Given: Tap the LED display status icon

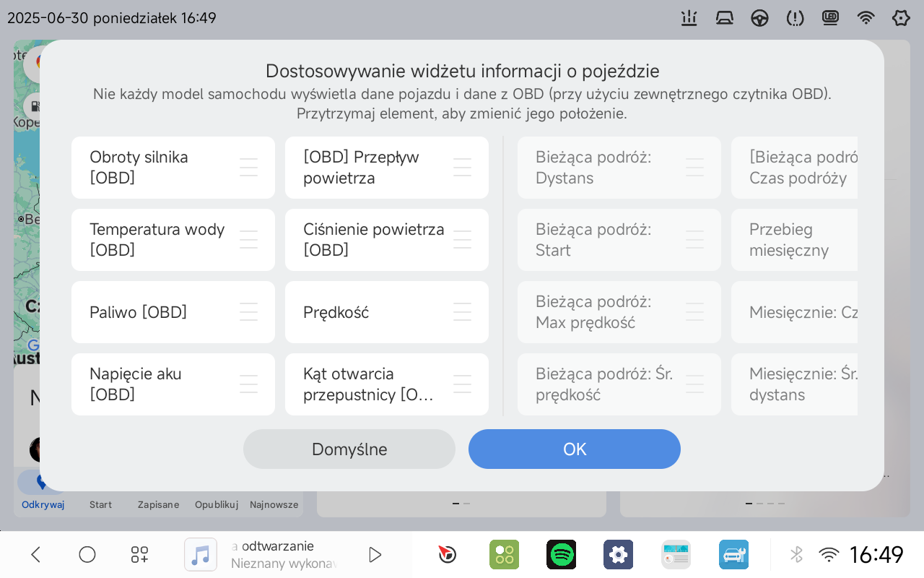Looking at the screenshot, I should (x=830, y=18).
